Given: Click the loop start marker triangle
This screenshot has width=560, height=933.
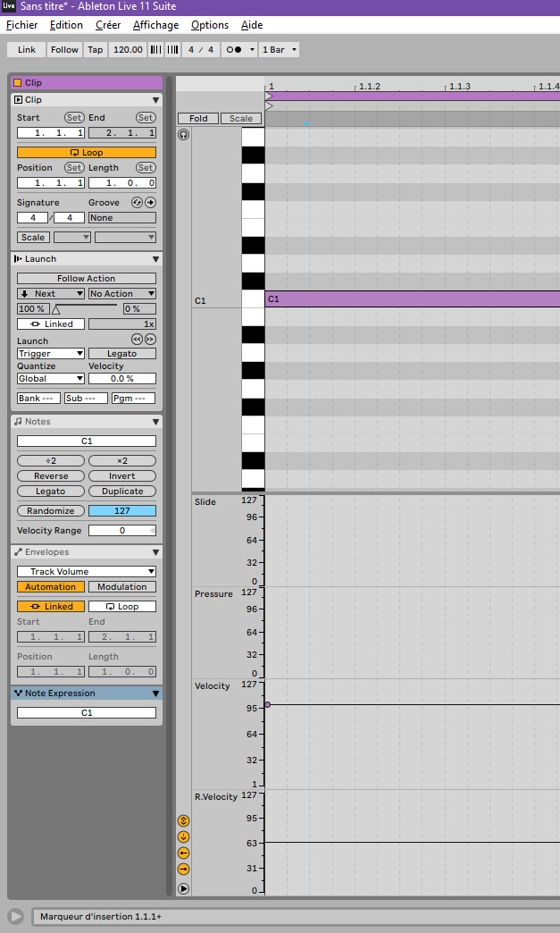Looking at the screenshot, I should click(x=269, y=96).
